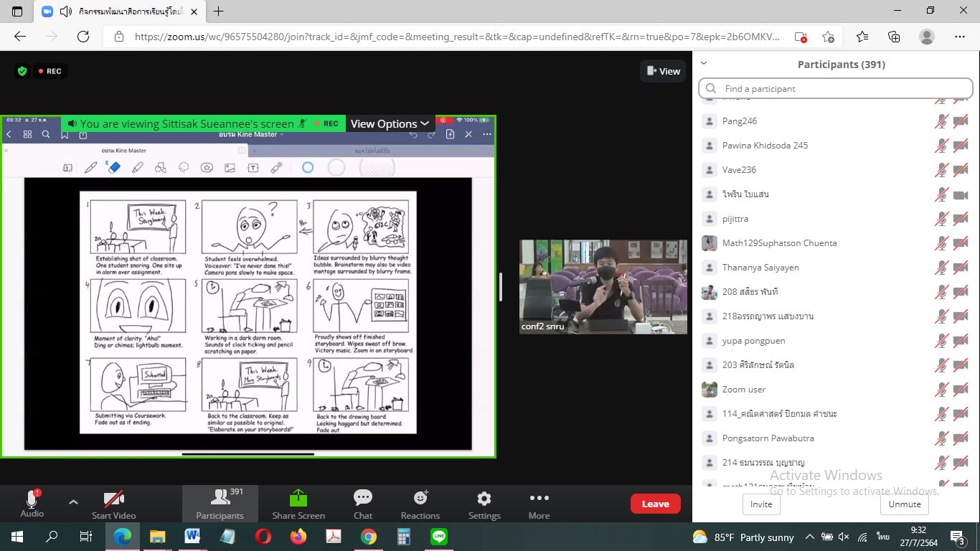Click the Share Screen icon
The height and width of the screenshot is (551, 980).
pos(298,504)
